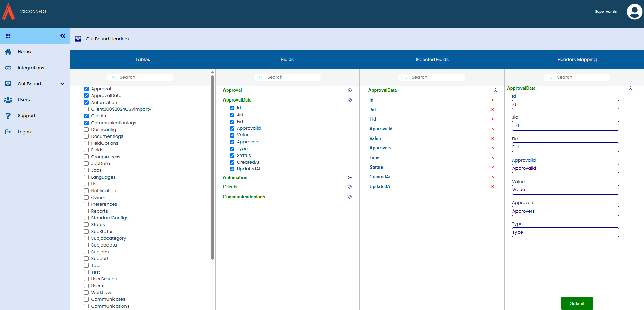644x310 pixels.
Task: Remove Jid from selected fields
Action: (x=493, y=110)
